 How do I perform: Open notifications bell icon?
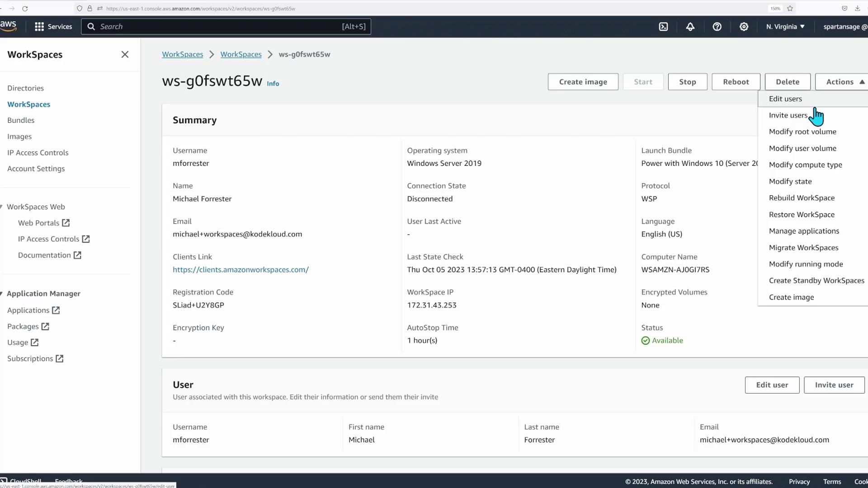coord(690,27)
